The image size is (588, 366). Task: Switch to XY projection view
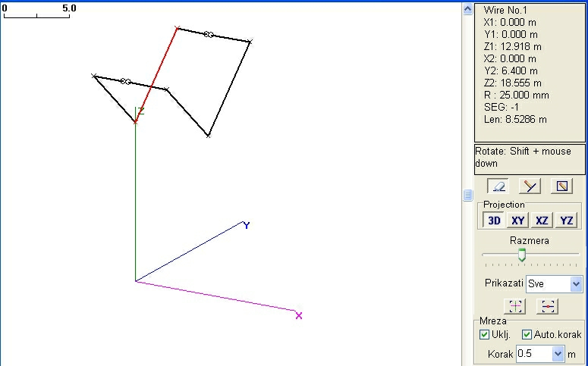tap(517, 221)
